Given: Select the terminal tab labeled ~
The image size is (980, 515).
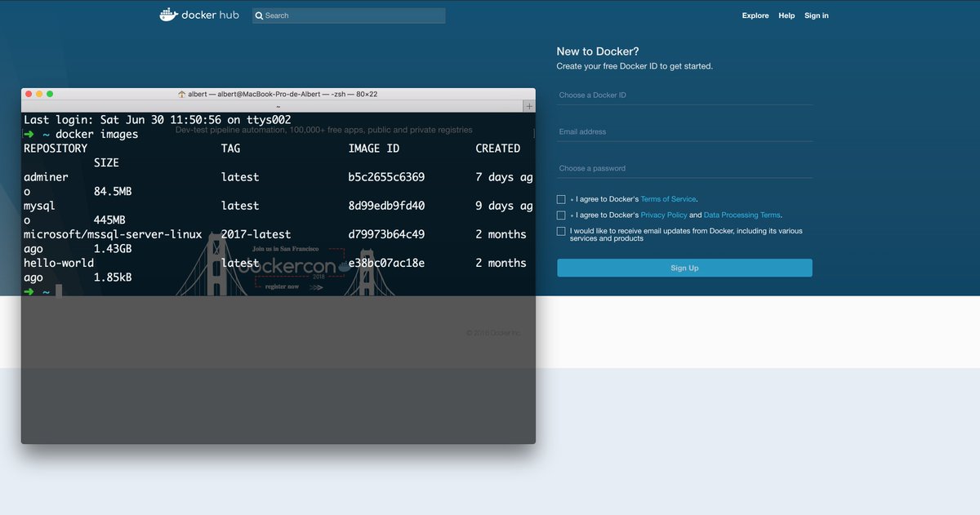Looking at the screenshot, I should click(x=278, y=106).
